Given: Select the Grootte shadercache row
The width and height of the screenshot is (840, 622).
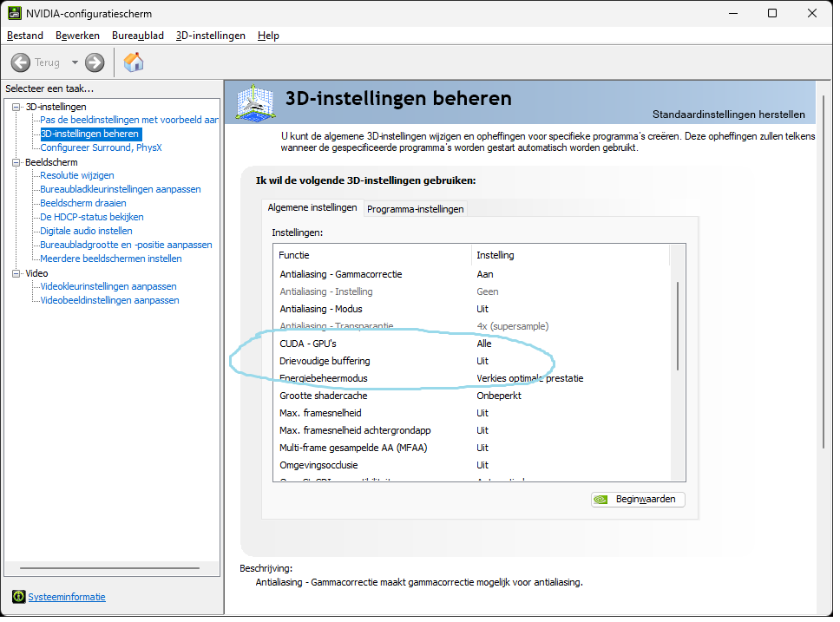Looking at the screenshot, I should coord(471,396).
